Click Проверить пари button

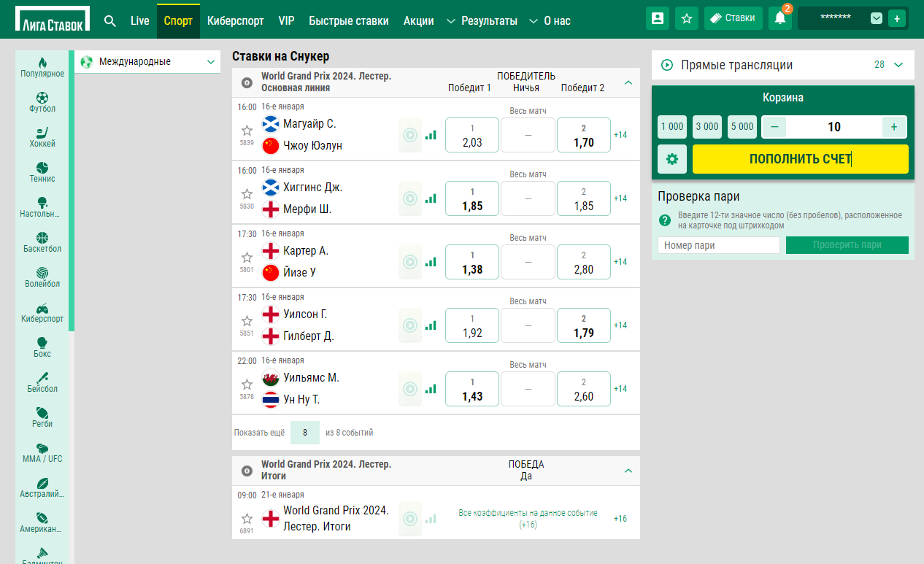(847, 245)
